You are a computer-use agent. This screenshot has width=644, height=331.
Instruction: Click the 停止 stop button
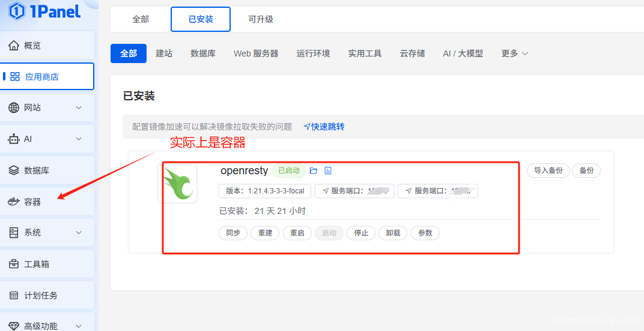click(361, 233)
